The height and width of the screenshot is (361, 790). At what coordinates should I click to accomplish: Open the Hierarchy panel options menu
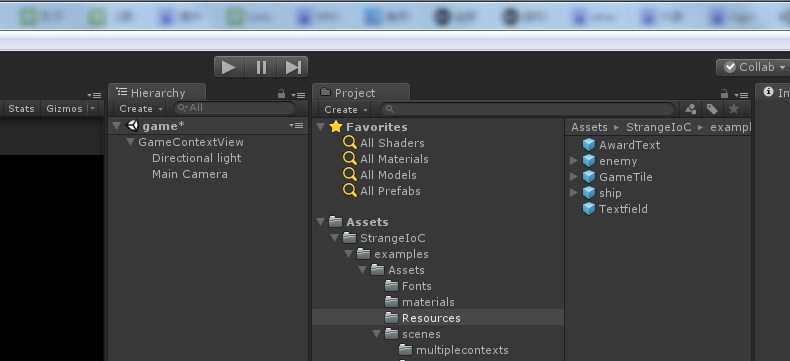[298, 95]
